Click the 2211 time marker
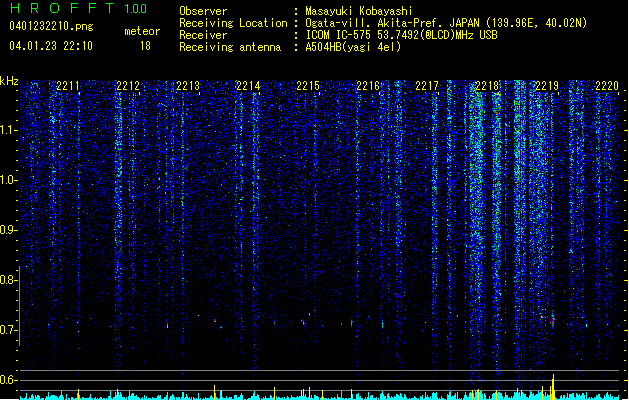 point(68,85)
